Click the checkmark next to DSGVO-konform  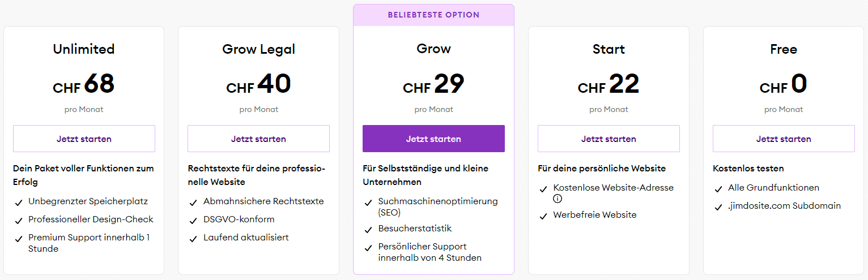pyautogui.click(x=192, y=220)
